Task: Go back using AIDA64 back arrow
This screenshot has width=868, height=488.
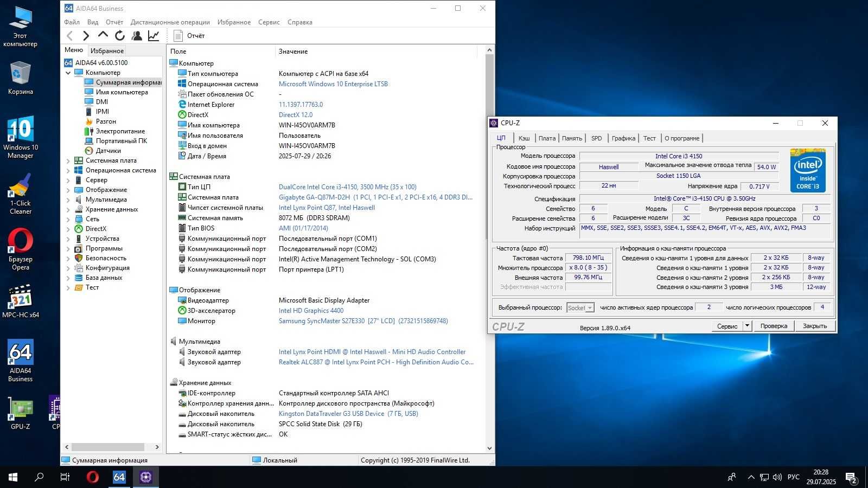Action: pyautogui.click(x=69, y=36)
